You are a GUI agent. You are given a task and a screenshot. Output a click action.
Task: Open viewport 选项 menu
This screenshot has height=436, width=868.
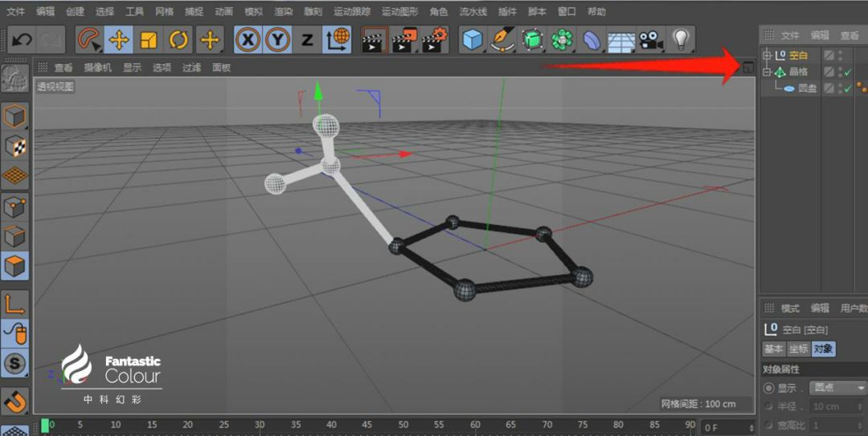click(x=162, y=67)
